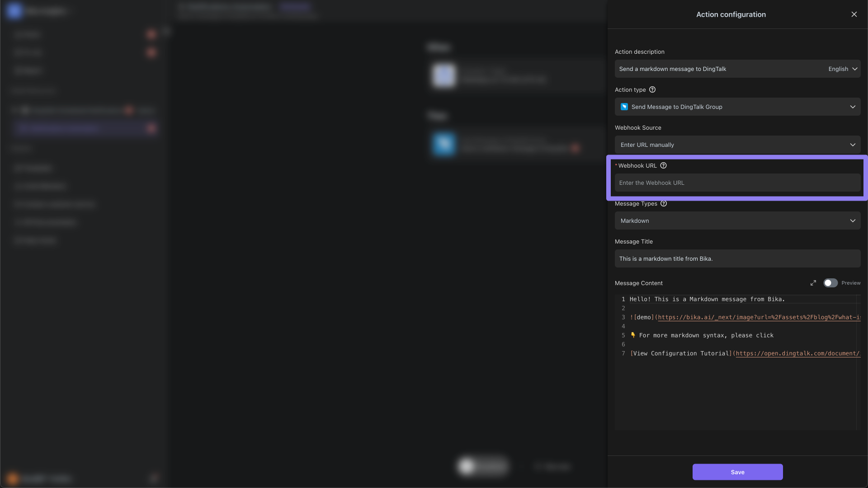The height and width of the screenshot is (488, 868).
Task: Click the help icon next to Message Types
Action: [664, 204]
